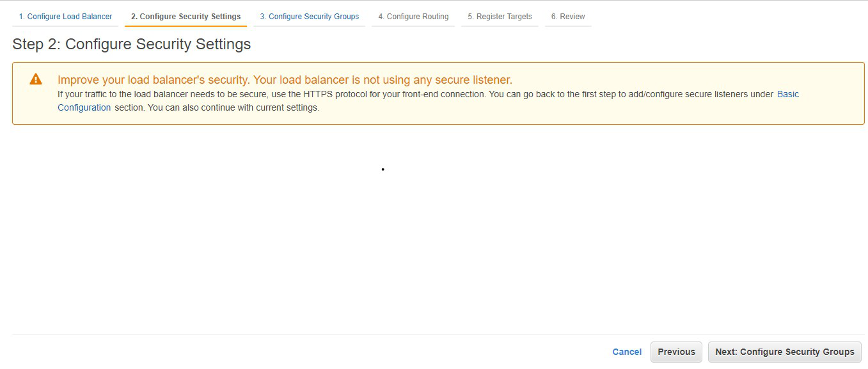Click the small black dot in blank area

(383, 169)
